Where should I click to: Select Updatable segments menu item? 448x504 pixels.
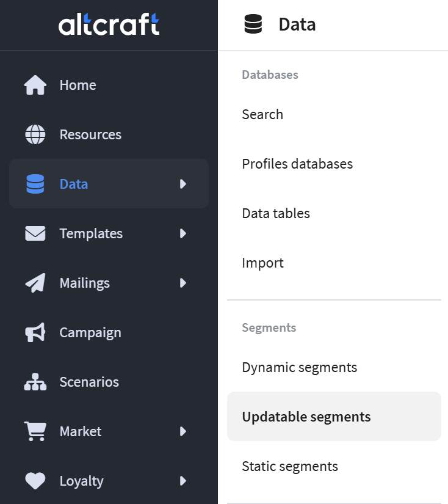[x=306, y=417]
